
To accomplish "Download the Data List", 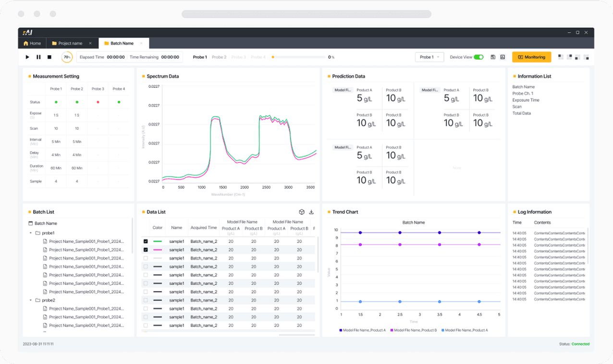I will (311, 212).
